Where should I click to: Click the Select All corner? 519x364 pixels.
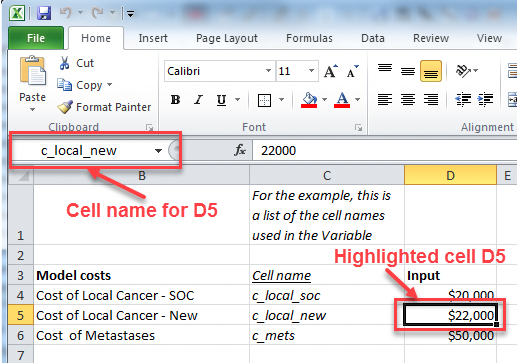[x=21, y=175]
